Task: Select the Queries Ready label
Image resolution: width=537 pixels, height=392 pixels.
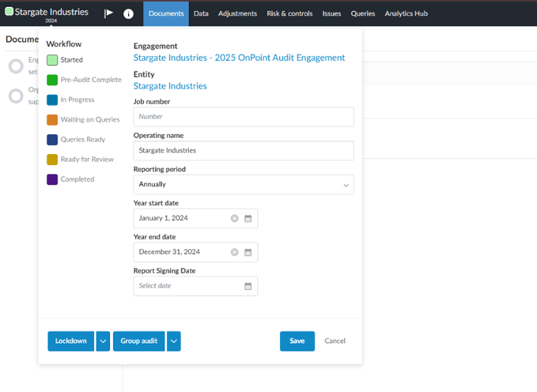Action: (83, 139)
